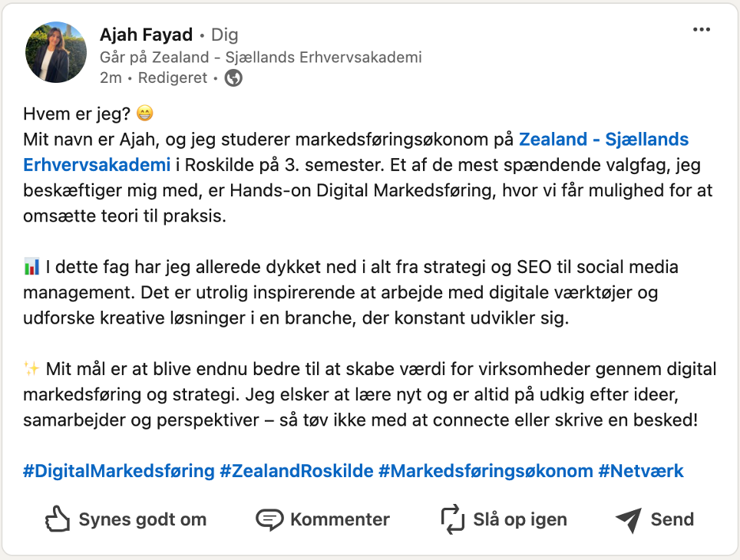Select the "Kommenter" button label
The height and width of the screenshot is (560, 740).
tap(339, 519)
